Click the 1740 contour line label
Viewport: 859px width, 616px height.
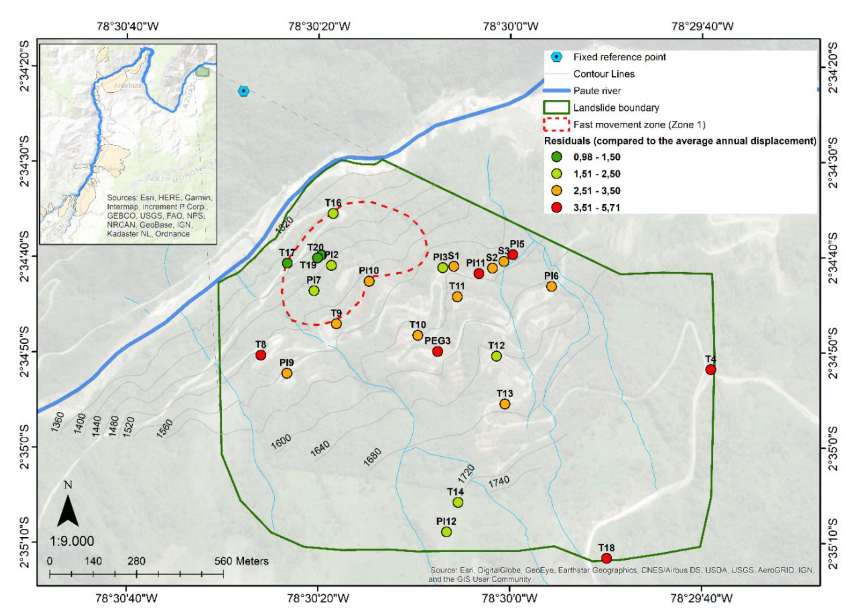tap(499, 482)
